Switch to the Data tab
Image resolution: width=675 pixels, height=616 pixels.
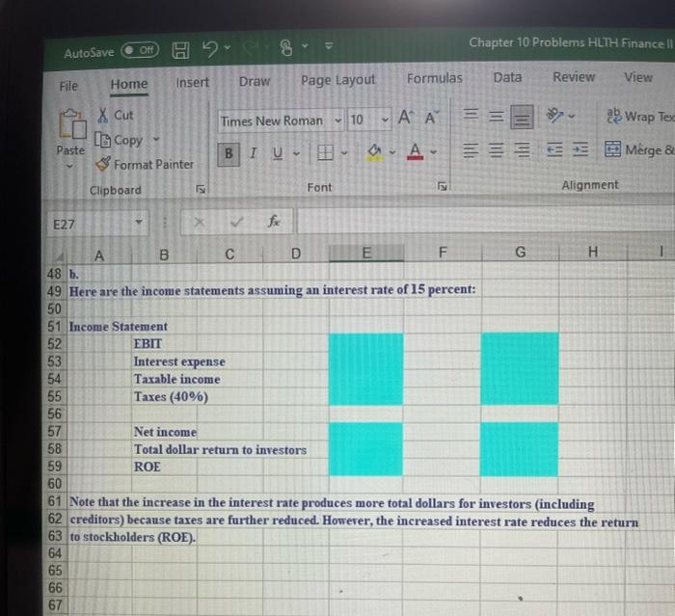pos(507,77)
